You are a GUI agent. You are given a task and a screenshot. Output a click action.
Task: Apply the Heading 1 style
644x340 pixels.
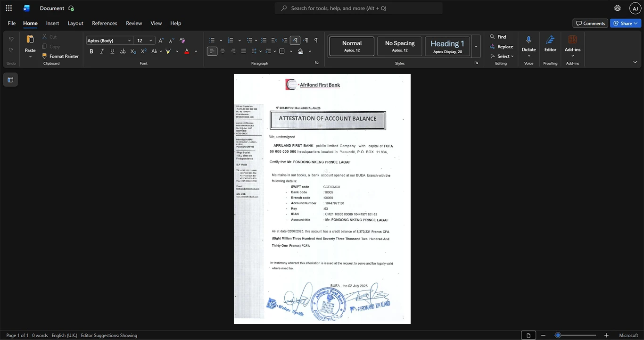pyautogui.click(x=447, y=47)
